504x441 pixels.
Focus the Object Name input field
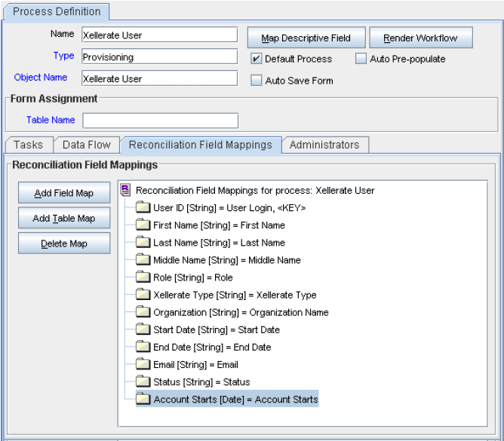[x=160, y=78]
